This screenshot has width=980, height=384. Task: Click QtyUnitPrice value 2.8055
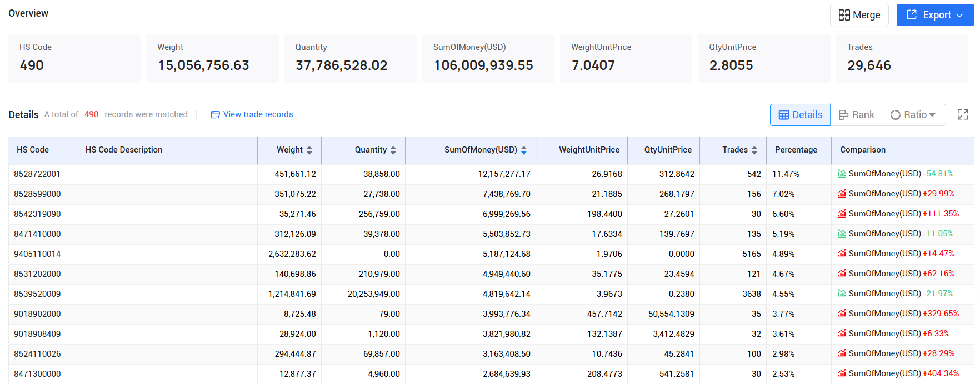point(731,65)
